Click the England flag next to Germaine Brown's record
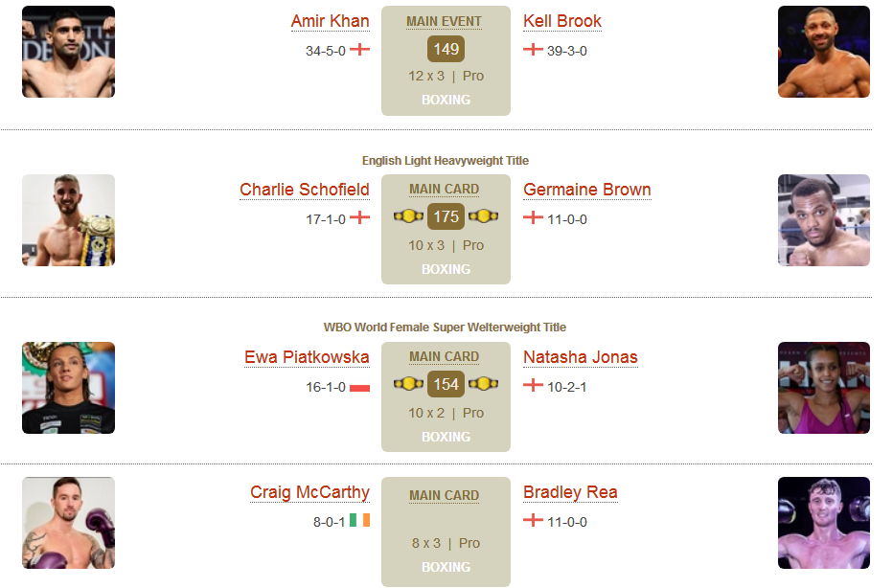The image size is (893, 588). tap(533, 217)
